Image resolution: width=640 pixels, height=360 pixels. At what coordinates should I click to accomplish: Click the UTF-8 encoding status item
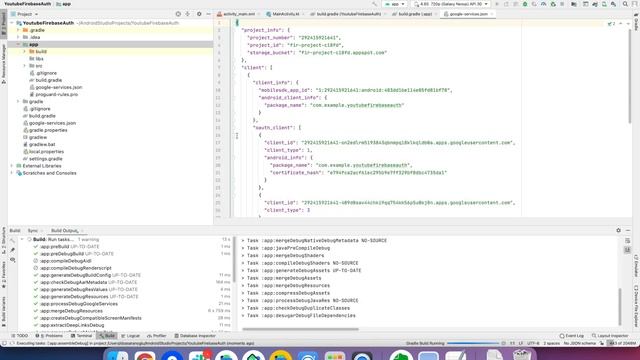(x=533, y=343)
